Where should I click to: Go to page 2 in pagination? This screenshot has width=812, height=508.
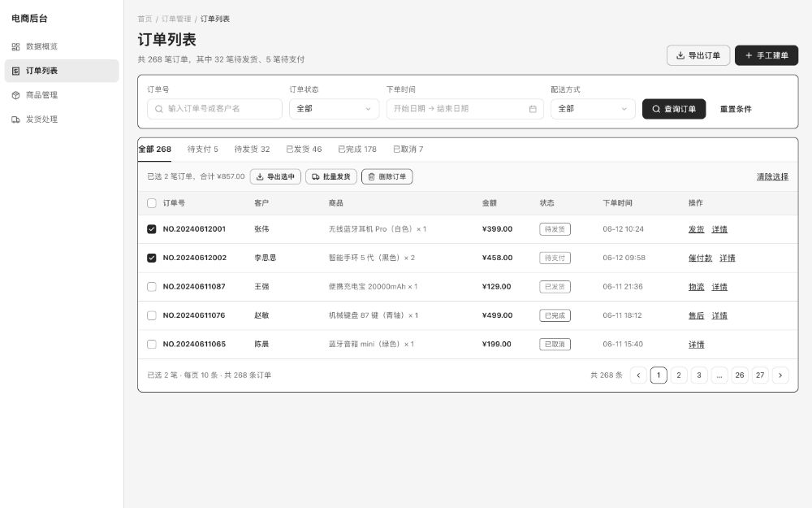coord(678,376)
